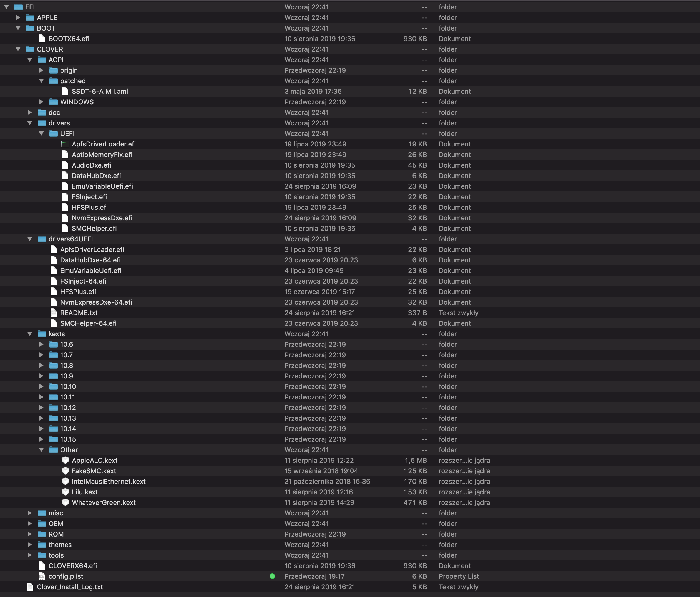This screenshot has height=597, width=700.
Task: Click the 1,5 MB size of AppleALC.kext
Action: 416,460
